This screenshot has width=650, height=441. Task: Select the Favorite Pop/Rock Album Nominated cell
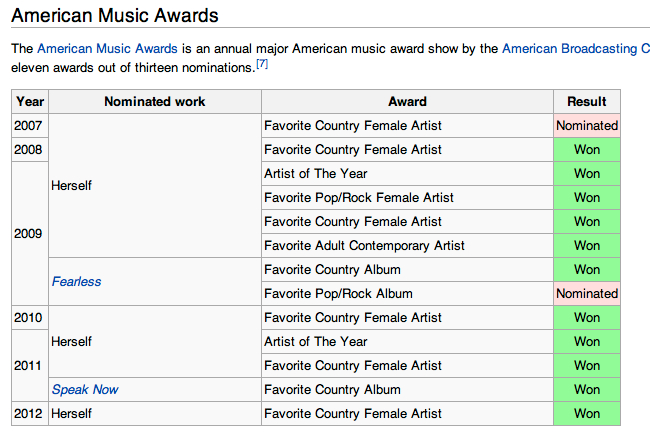(x=587, y=294)
